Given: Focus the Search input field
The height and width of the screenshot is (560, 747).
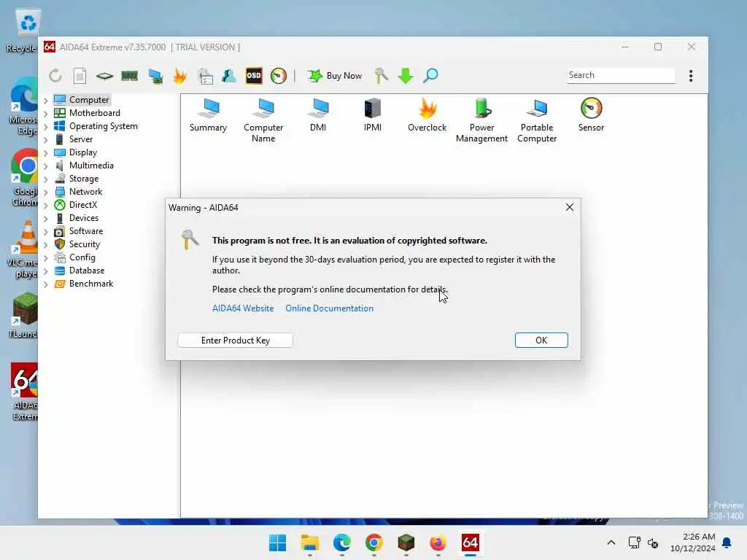Looking at the screenshot, I should (x=621, y=75).
